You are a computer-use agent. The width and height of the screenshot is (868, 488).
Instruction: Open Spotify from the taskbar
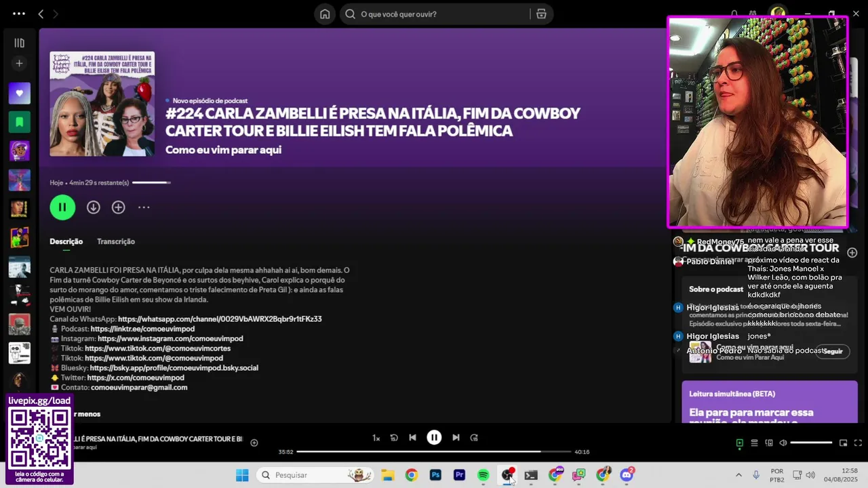[483, 475]
